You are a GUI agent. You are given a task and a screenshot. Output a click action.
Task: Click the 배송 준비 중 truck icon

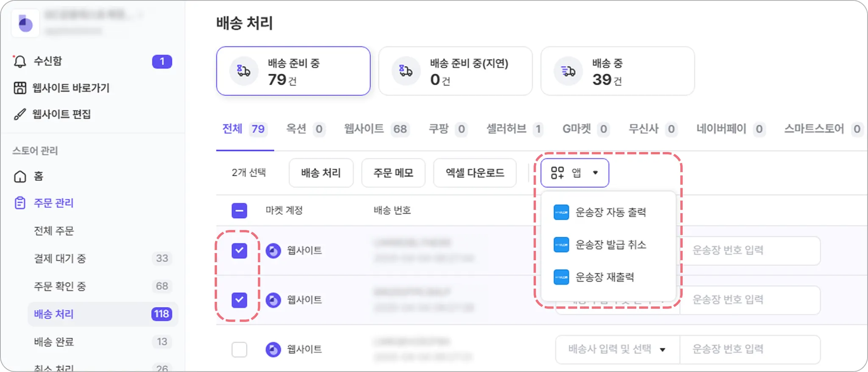243,71
